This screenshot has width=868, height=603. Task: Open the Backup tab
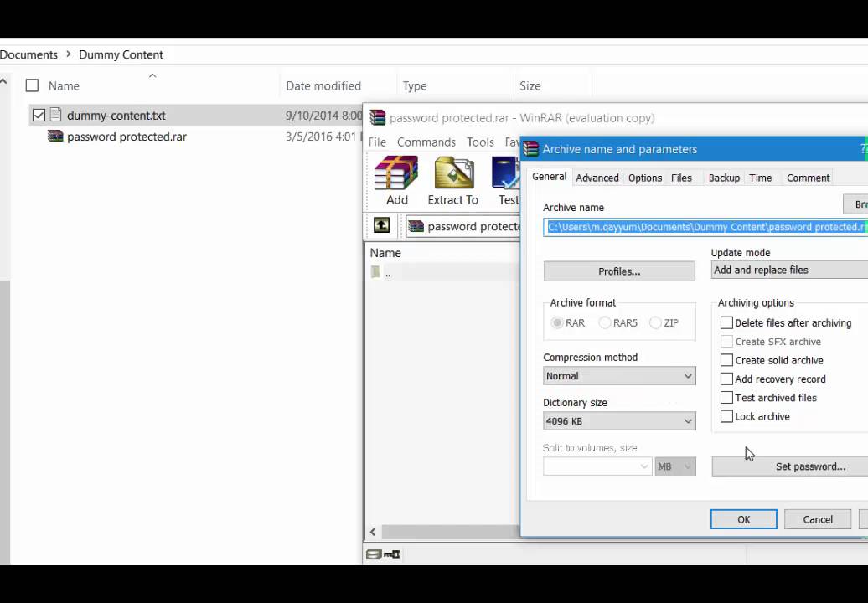[724, 178]
